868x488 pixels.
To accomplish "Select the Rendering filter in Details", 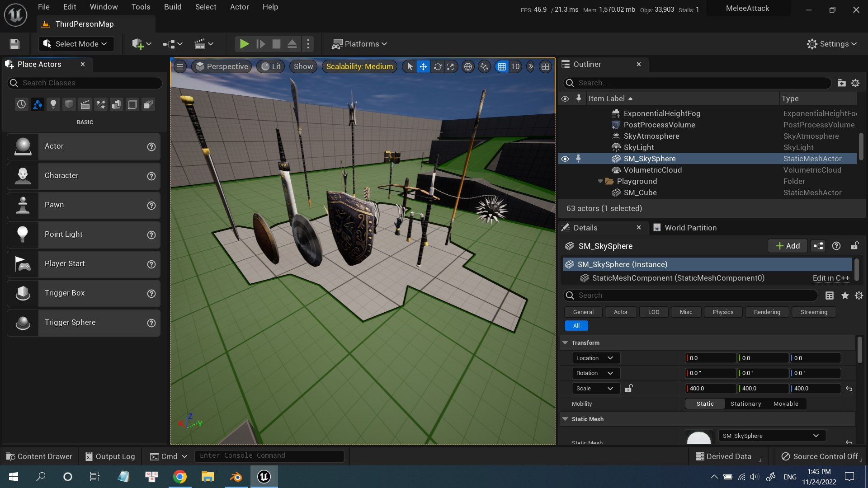I will (x=767, y=312).
